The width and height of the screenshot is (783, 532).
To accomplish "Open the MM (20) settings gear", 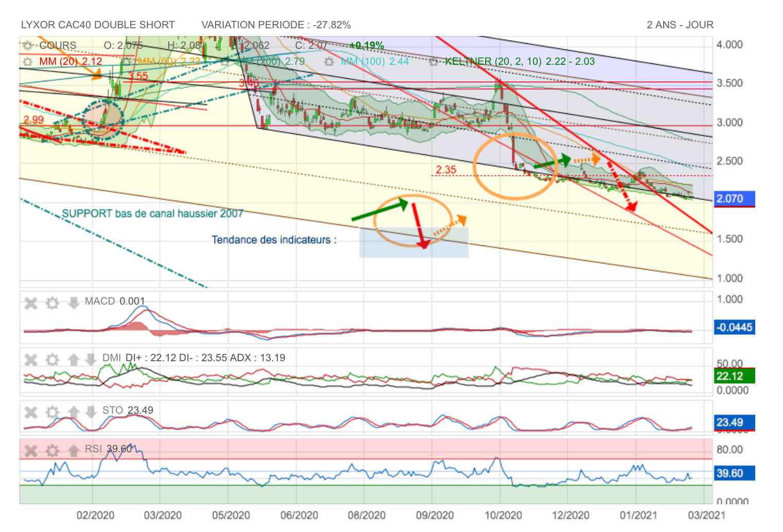I will coord(27,61).
